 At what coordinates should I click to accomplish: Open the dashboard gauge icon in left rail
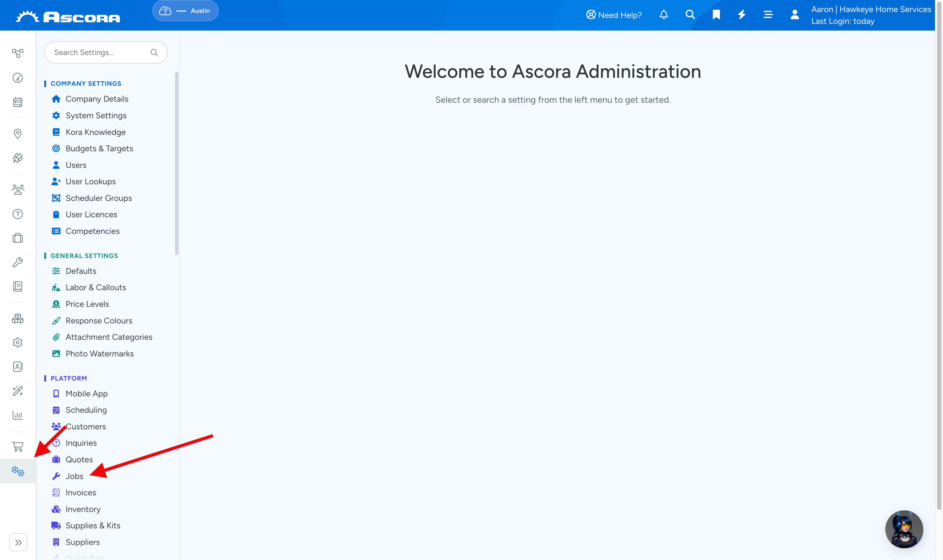(18, 78)
